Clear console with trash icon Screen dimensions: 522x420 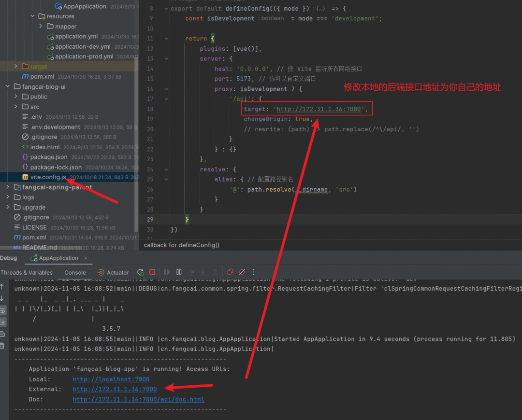[2, 346]
